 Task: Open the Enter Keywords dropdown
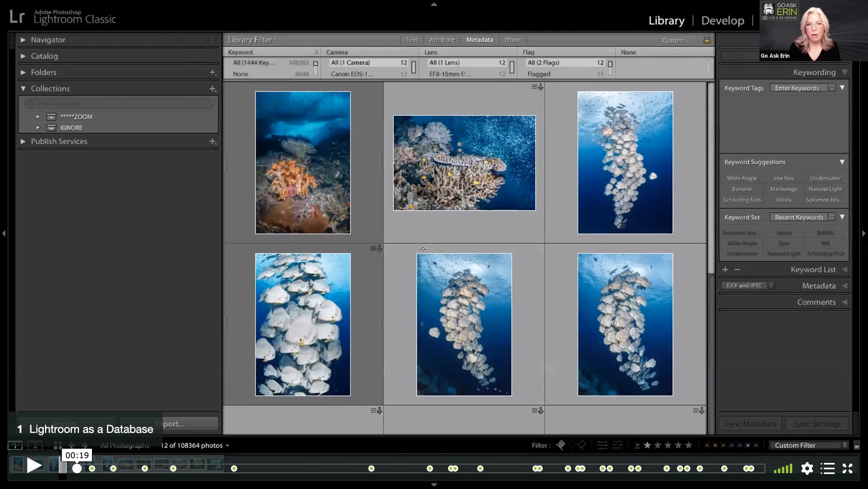pyautogui.click(x=802, y=88)
